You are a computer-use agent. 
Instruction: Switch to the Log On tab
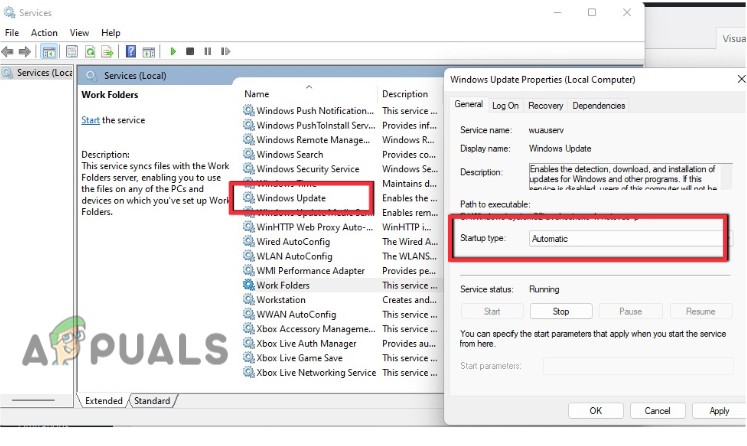click(505, 106)
